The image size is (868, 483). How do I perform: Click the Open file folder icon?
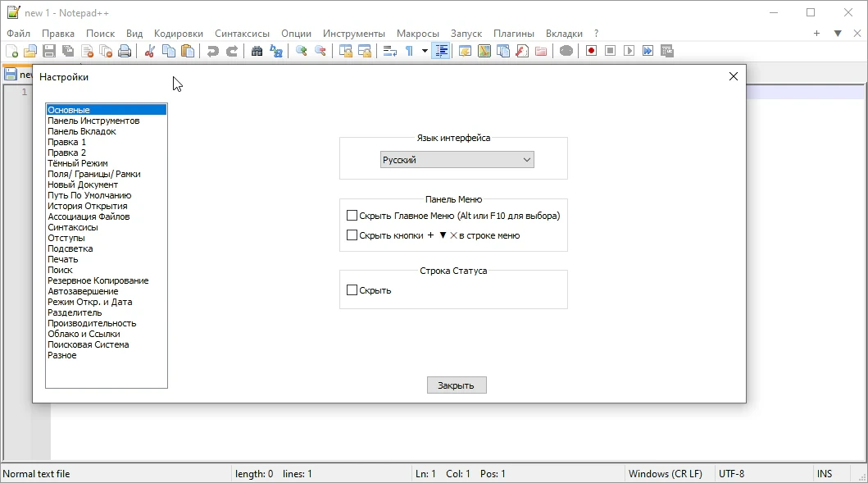[x=30, y=51]
